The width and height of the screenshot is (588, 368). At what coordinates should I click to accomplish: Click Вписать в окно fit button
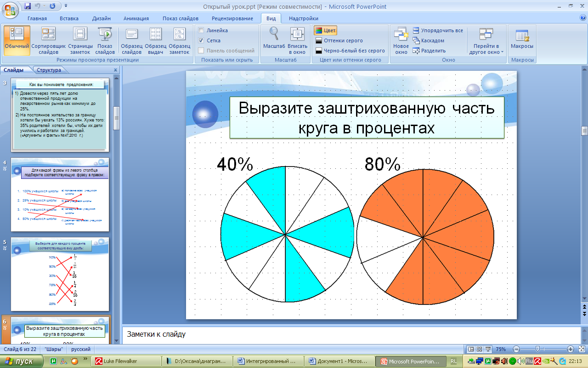(297, 40)
